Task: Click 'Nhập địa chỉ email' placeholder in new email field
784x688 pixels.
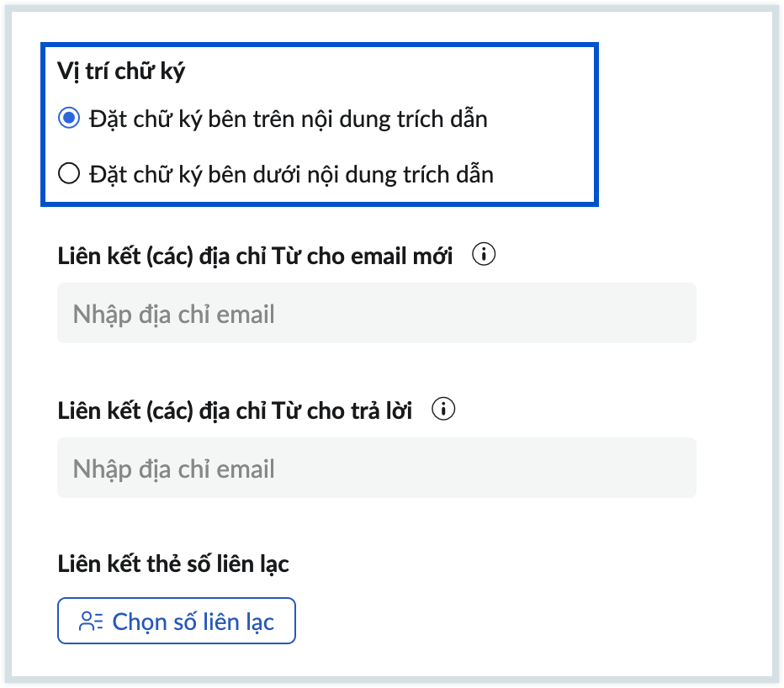Action: tap(174, 315)
